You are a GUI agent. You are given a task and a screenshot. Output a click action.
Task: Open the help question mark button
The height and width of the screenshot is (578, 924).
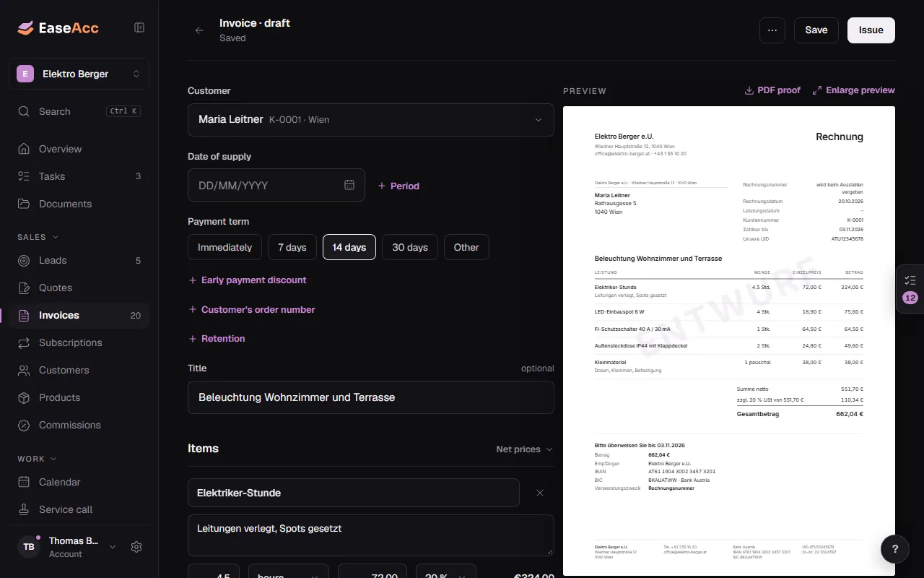895,549
